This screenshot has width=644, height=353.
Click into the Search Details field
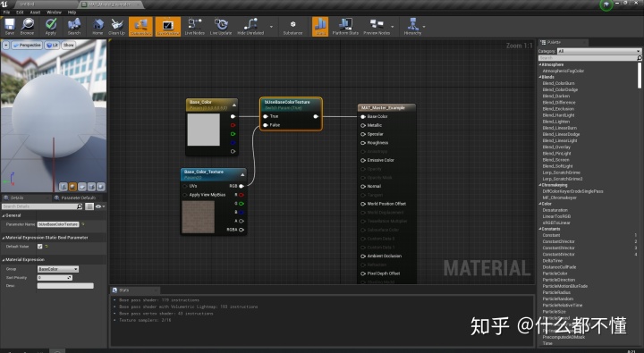[x=39, y=206]
